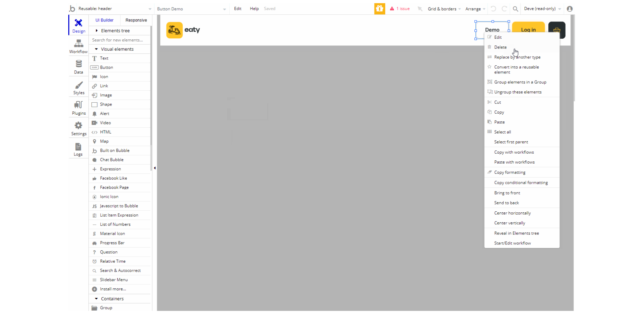Open the Button Demo page dropdown
This screenshot has height=313, width=644.
pos(191,9)
